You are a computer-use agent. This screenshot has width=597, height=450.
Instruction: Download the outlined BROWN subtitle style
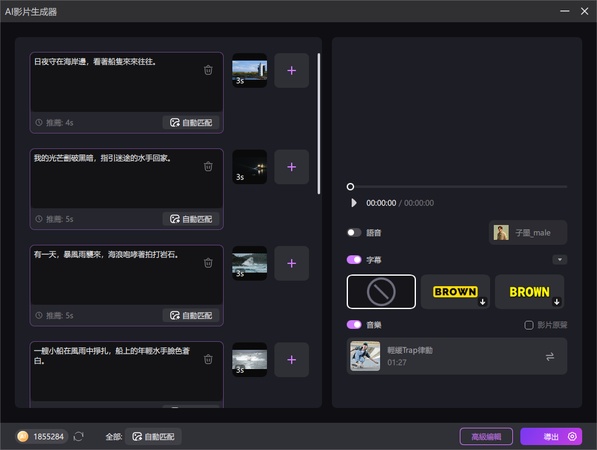pyautogui.click(x=483, y=302)
